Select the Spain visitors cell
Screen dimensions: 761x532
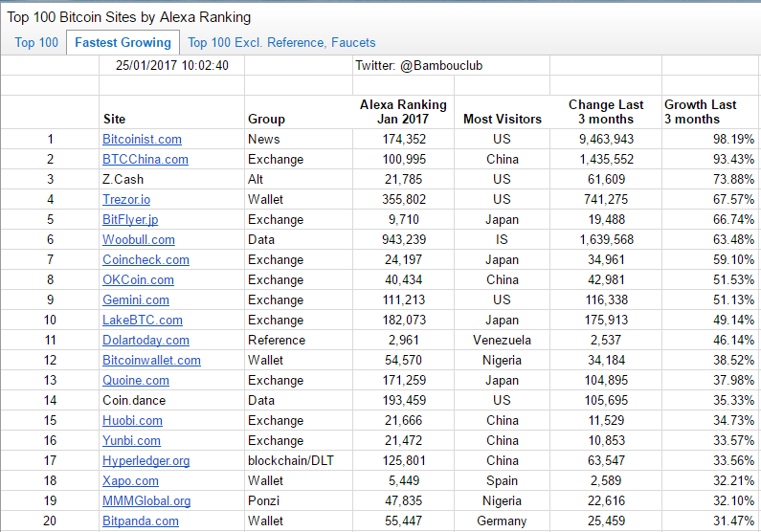click(502, 481)
